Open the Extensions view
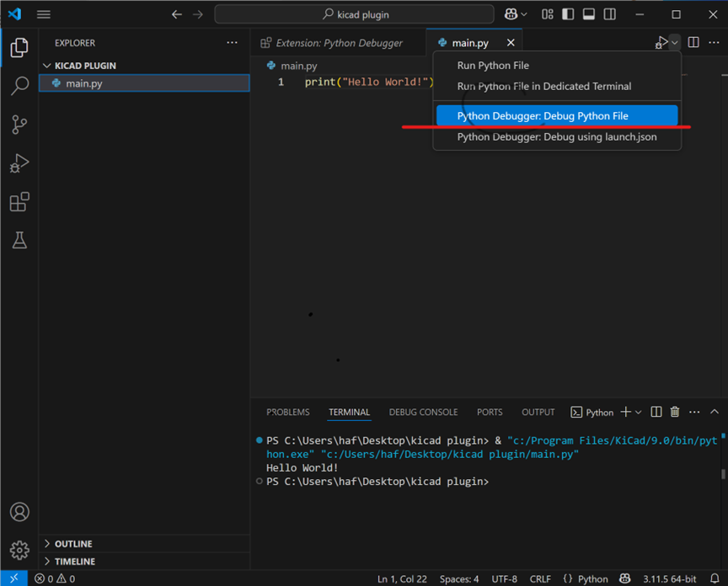Screen dimensions: 728x586 click(x=19, y=202)
